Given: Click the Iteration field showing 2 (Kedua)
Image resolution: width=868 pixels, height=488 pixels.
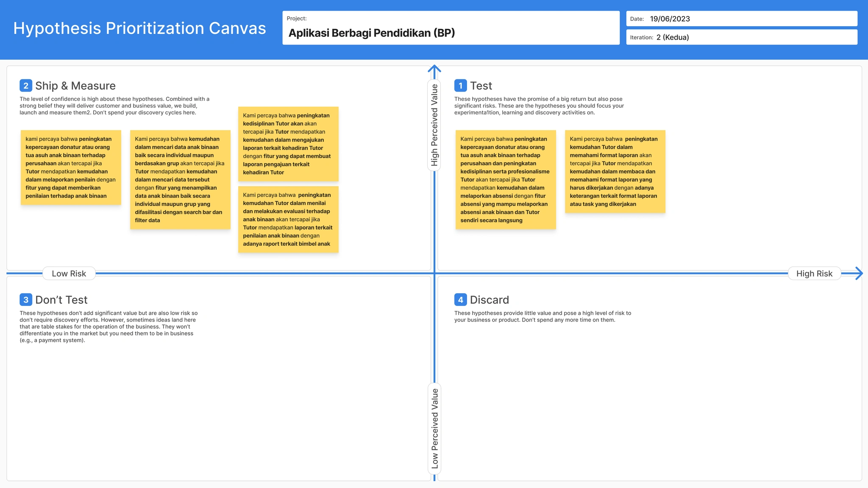Looking at the screenshot, I should coord(742,37).
